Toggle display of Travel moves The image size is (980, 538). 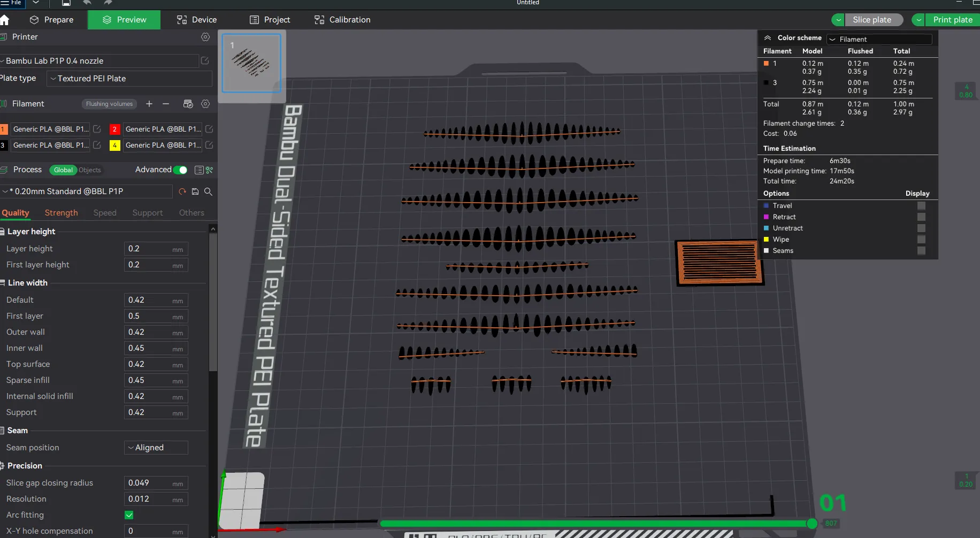click(x=921, y=206)
